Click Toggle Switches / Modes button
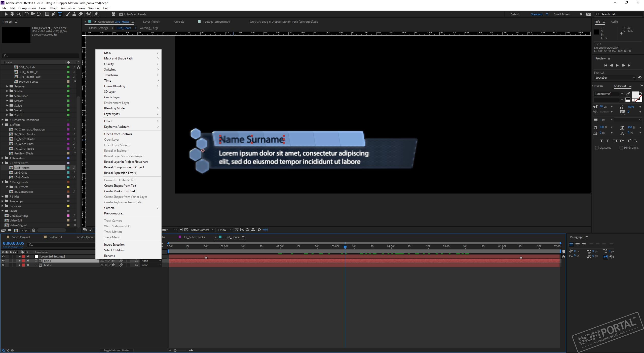The height and width of the screenshot is (353, 644). point(116,350)
